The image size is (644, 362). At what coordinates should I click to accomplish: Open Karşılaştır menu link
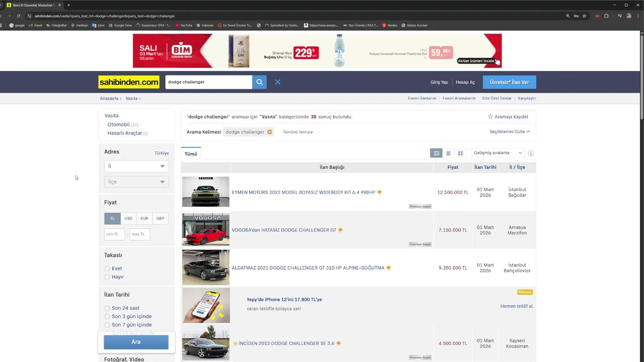(x=527, y=99)
